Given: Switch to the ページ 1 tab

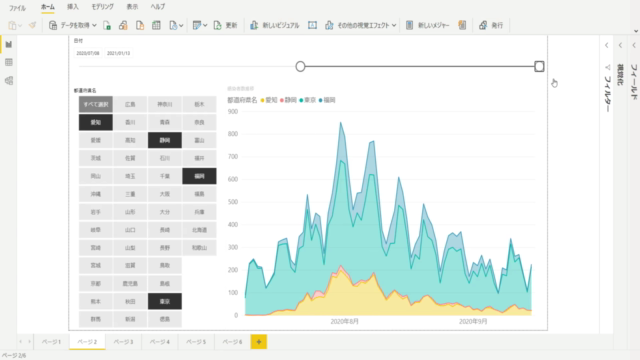Looking at the screenshot, I should [x=51, y=342].
